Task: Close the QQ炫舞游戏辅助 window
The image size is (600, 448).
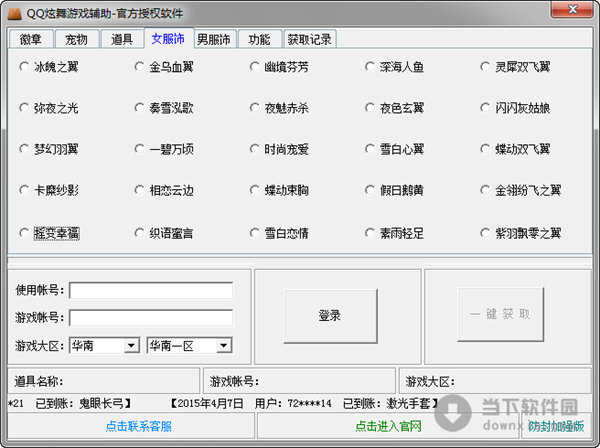Action: pos(572,9)
